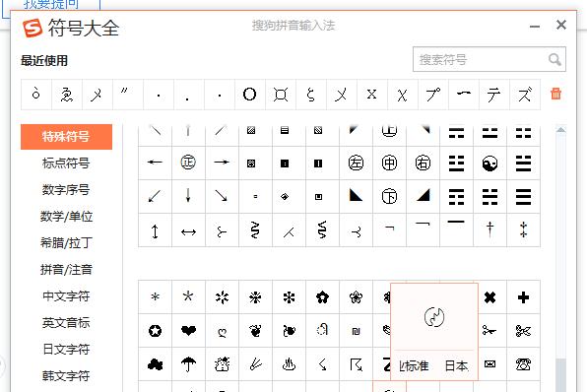Insert the hot springs symbol
This screenshot has height=392, width=587.
289,363
